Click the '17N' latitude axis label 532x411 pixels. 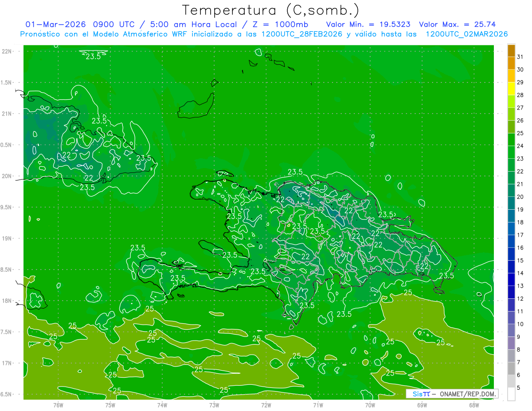pyautogui.click(x=6, y=363)
